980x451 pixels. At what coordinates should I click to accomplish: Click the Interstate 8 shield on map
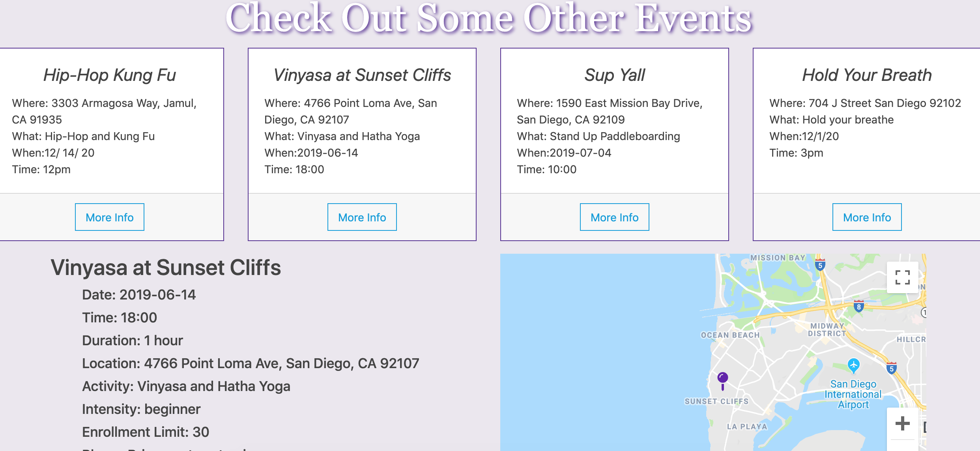pyautogui.click(x=858, y=307)
